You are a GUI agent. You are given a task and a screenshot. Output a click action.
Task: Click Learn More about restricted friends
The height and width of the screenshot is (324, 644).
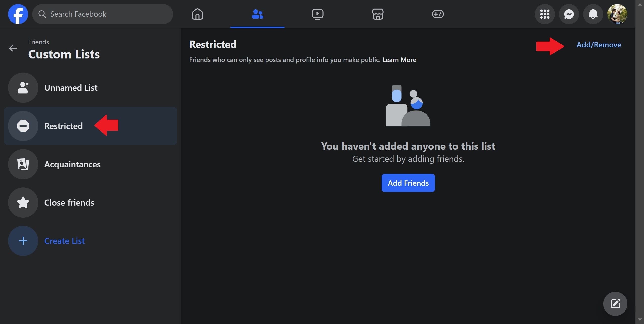pyautogui.click(x=399, y=60)
